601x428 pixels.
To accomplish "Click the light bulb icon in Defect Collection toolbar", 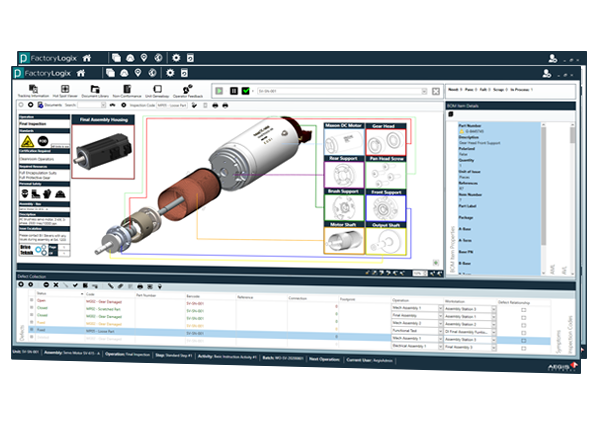I will [x=160, y=287].
